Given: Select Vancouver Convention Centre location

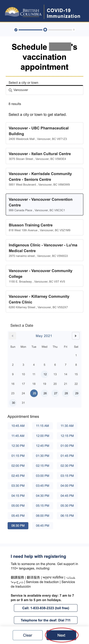Looking at the screenshot, I should (x=44, y=205).
